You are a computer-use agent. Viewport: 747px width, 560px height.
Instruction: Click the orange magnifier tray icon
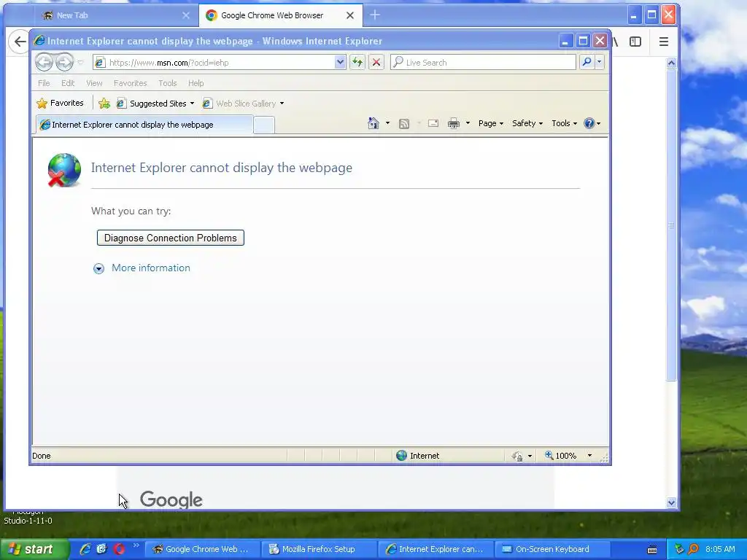pos(693,549)
